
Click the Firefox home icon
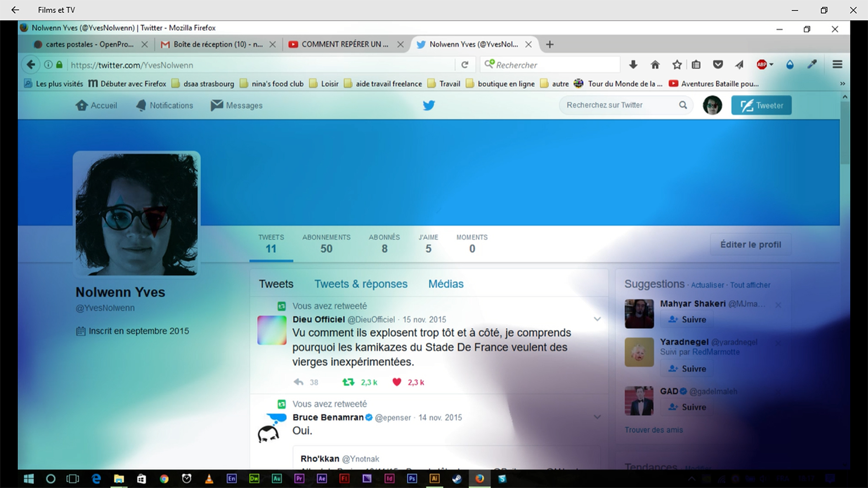pos(655,65)
